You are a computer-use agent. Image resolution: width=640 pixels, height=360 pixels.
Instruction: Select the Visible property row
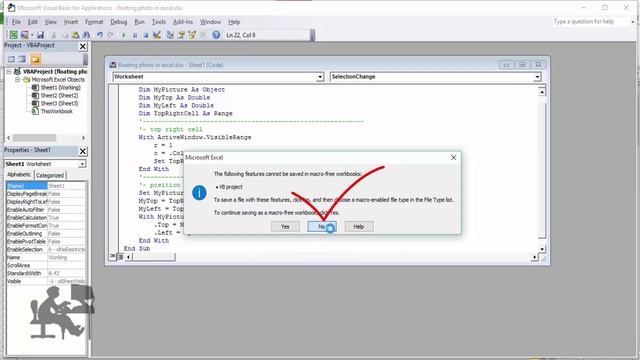46,281
